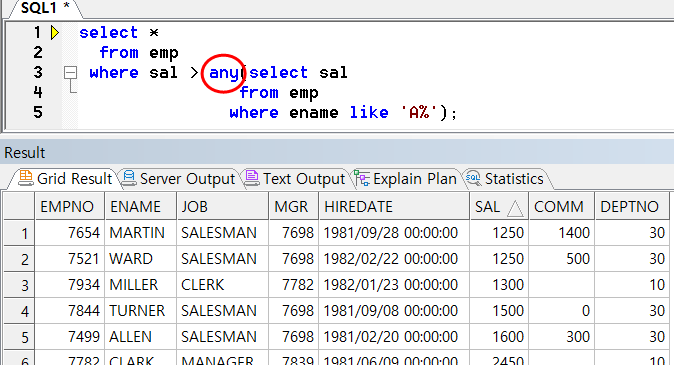This screenshot has height=365, width=674.
Task: Switch to the SQL1 editor tab
Action: [x=45, y=8]
